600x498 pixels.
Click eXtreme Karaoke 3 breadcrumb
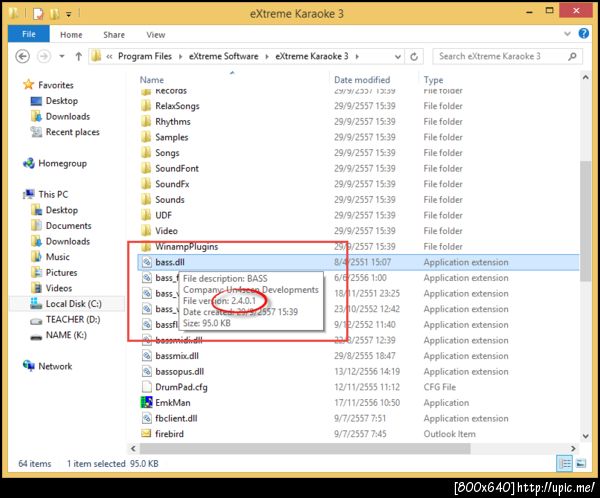pos(311,56)
